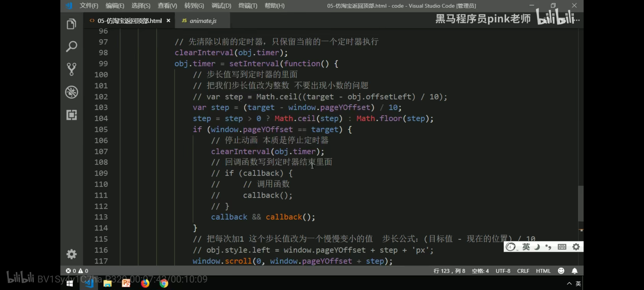Open the 转到(G) menu

pos(194,6)
